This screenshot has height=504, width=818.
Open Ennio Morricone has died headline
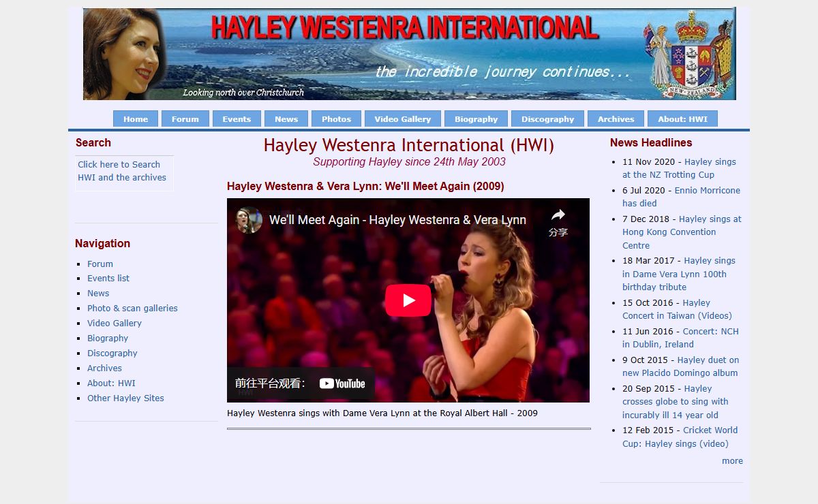pos(681,197)
